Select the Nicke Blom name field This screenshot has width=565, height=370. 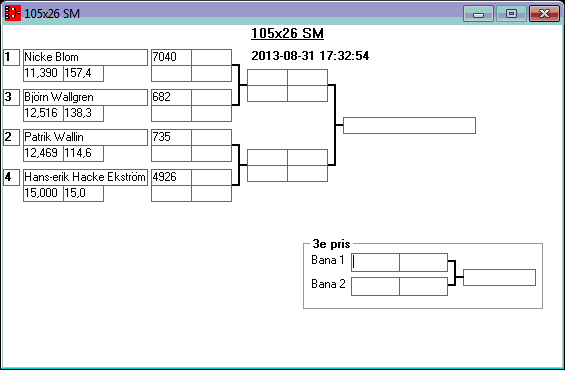[x=85, y=57]
